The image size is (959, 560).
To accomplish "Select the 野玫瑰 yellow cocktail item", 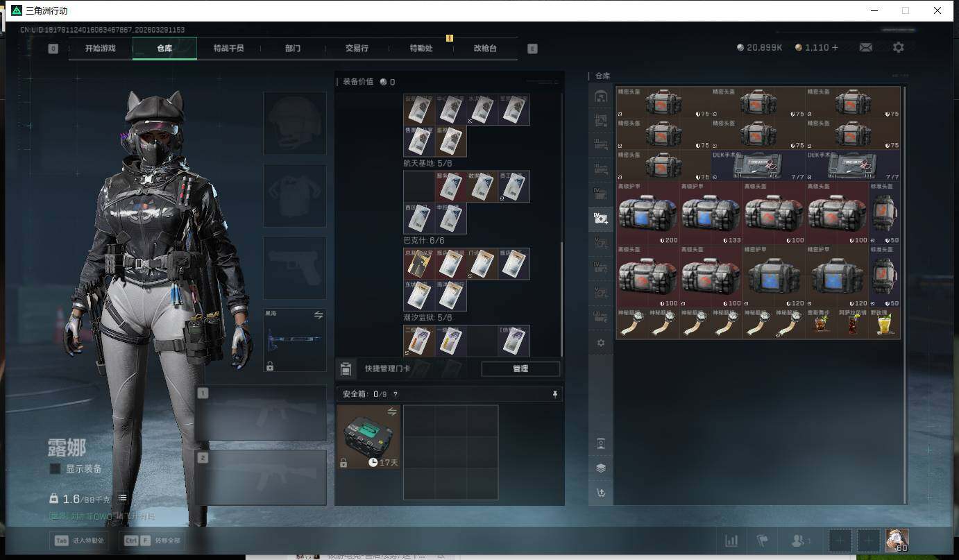I will pos(884,323).
